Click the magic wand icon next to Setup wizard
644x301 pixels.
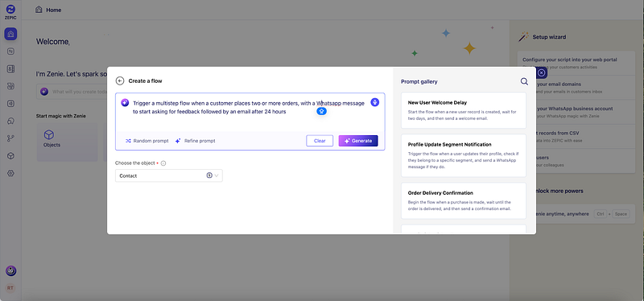pyautogui.click(x=523, y=37)
